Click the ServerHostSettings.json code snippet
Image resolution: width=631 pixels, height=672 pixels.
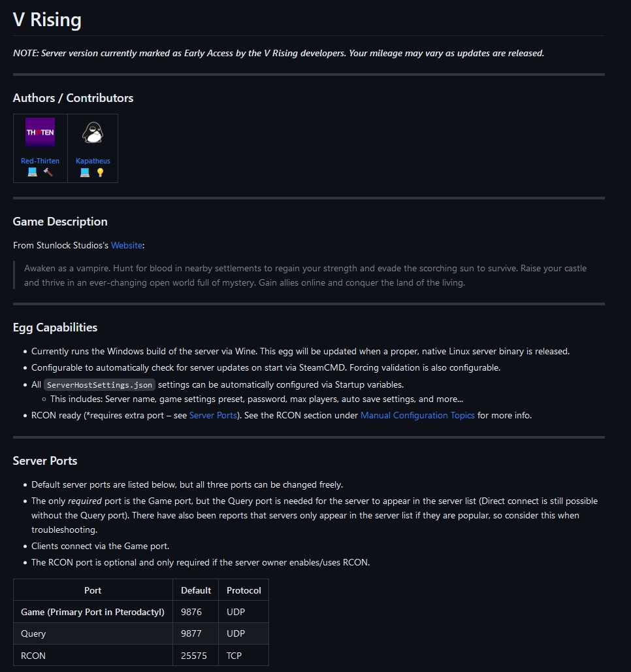pyautogui.click(x=99, y=385)
